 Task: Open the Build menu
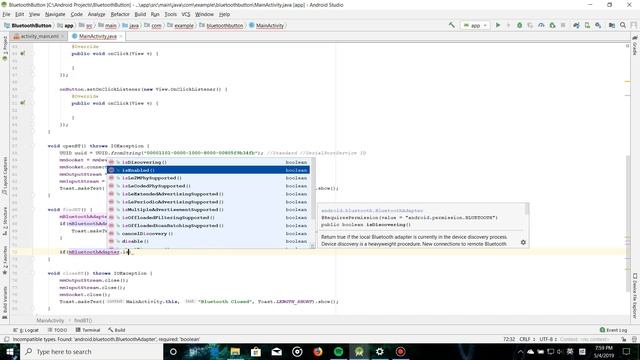point(140,14)
